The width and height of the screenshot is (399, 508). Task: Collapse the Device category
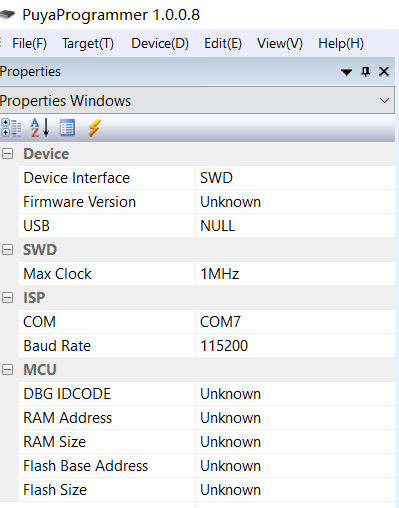coord(7,154)
